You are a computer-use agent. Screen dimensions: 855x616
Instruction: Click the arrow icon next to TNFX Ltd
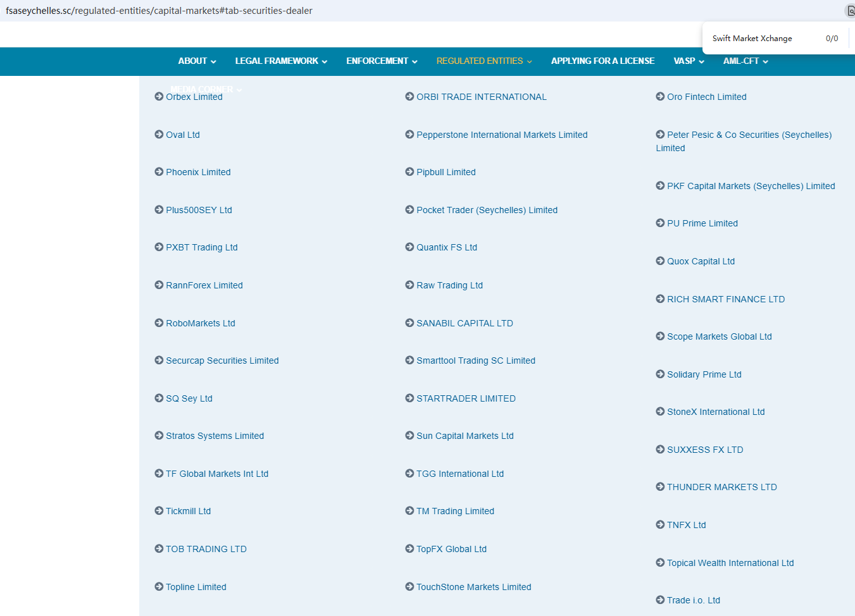[660, 525]
